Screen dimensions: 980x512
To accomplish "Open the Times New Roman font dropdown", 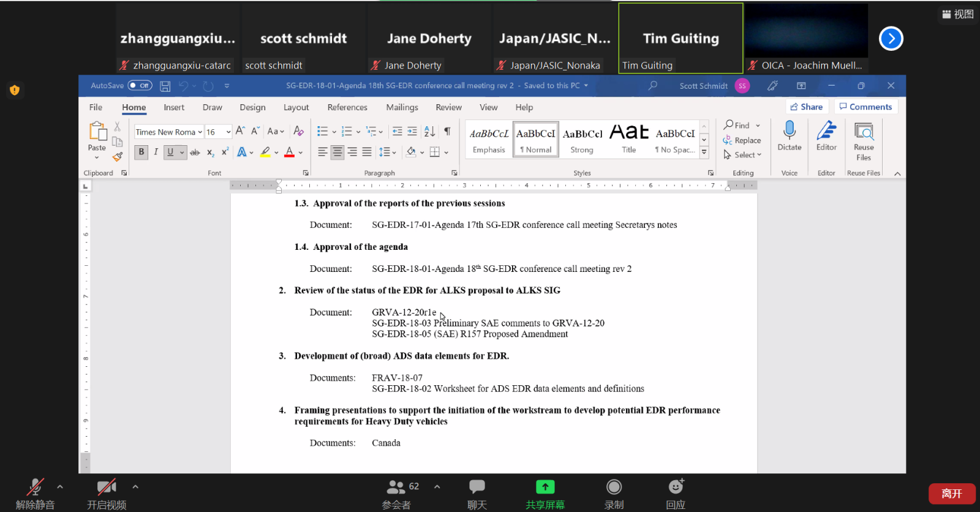I will point(200,132).
